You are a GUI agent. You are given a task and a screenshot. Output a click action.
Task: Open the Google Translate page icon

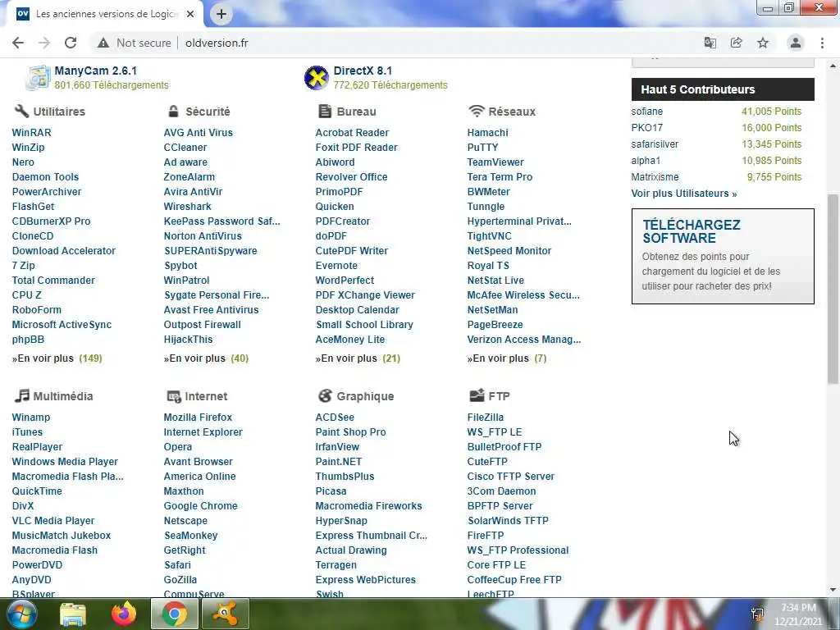710,43
